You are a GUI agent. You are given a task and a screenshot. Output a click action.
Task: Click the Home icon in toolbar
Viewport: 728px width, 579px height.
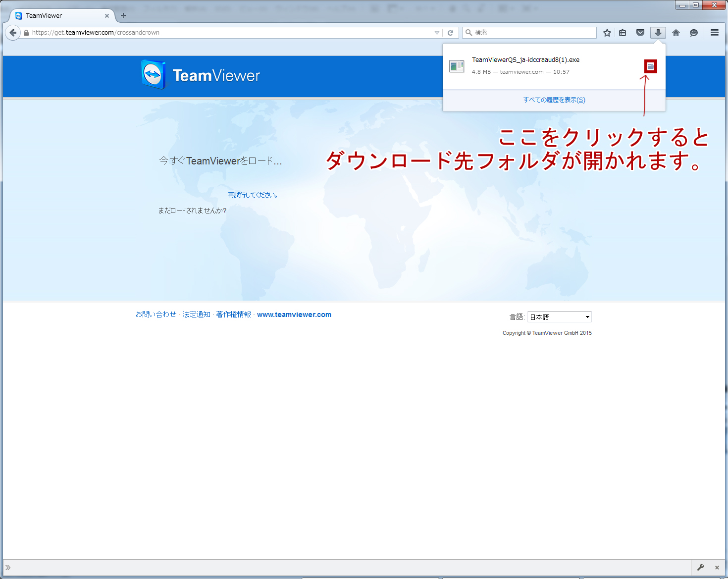click(x=676, y=33)
